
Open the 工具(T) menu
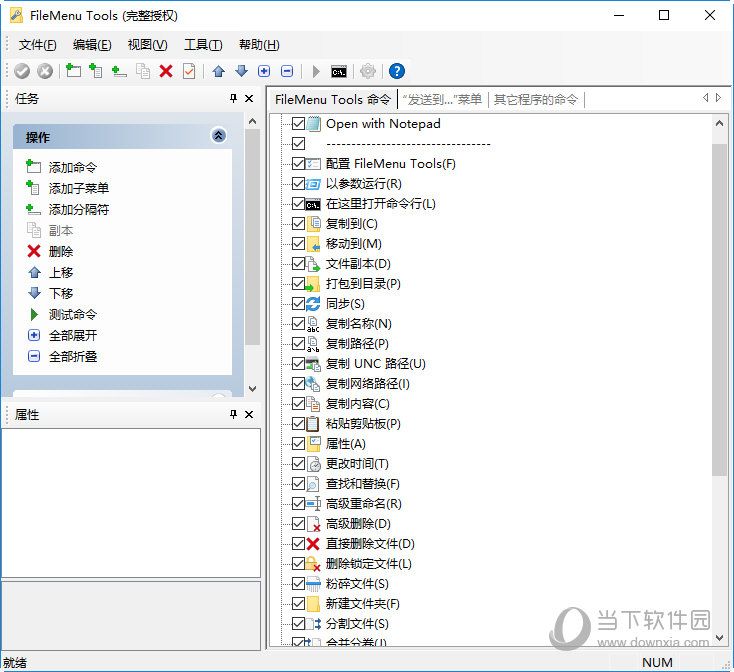(203, 44)
